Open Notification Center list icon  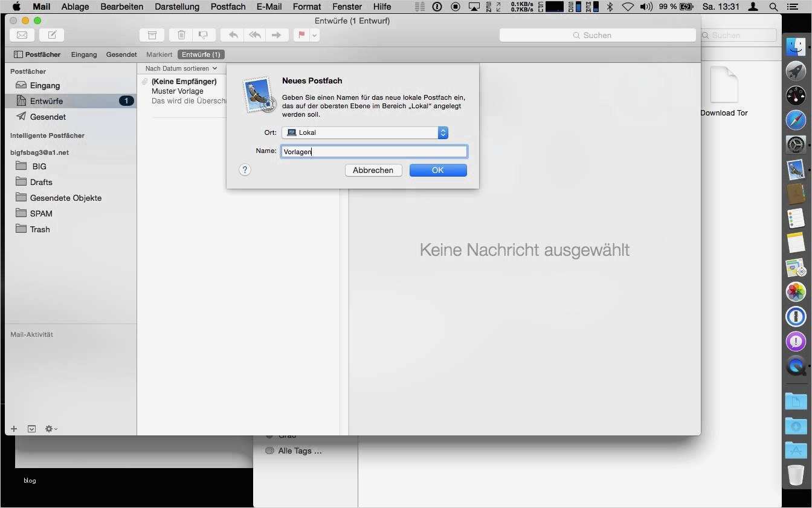793,7
